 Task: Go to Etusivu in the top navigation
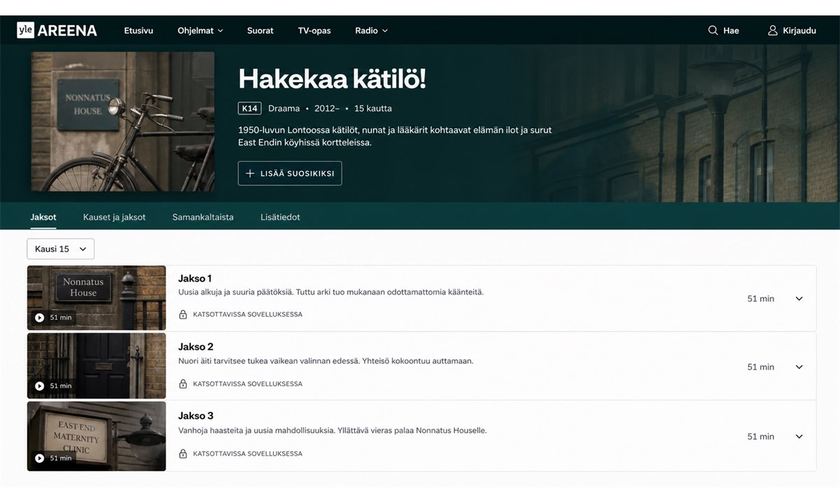[139, 30]
